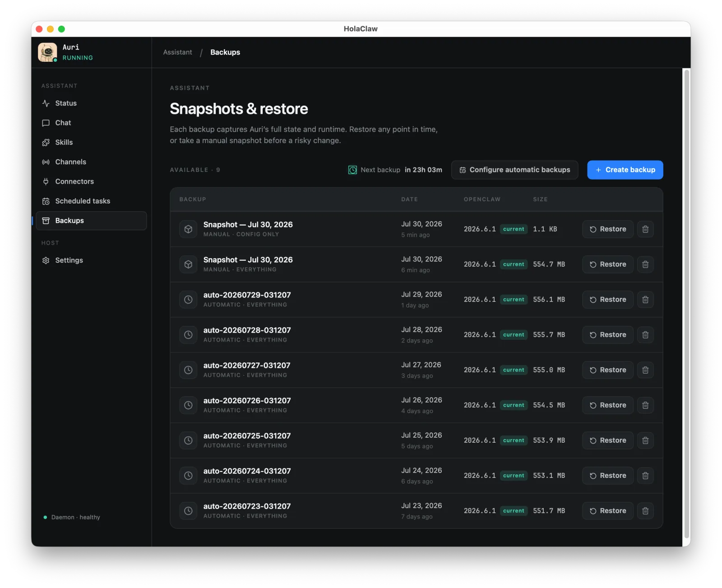Click Create backup

point(625,170)
